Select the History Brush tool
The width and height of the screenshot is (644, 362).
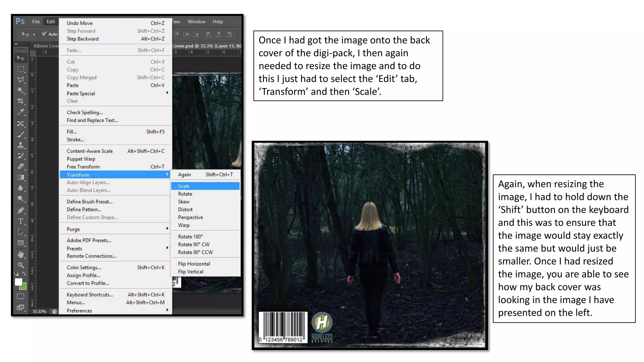point(21,156)
